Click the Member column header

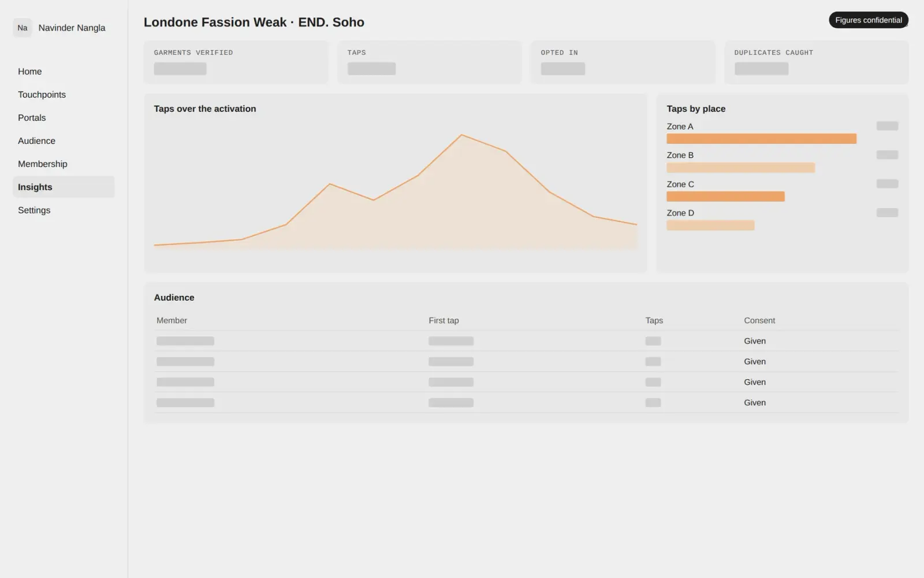coord(172,320)
